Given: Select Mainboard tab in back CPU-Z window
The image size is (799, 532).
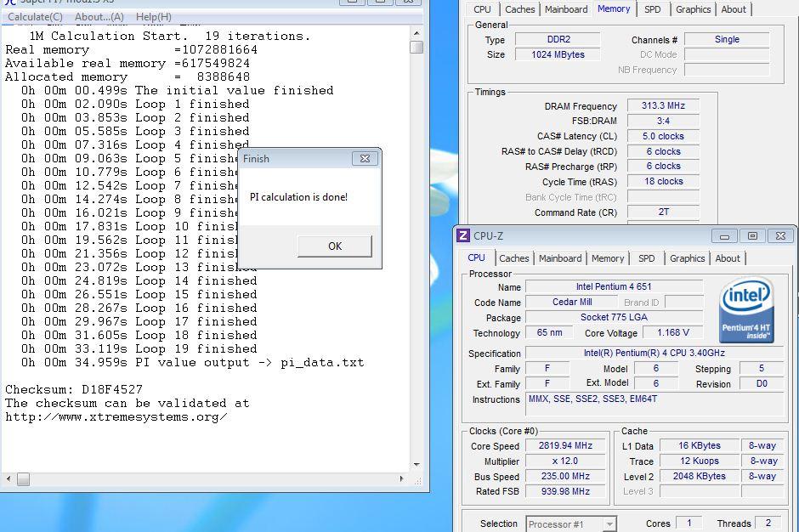Looking at the screenshot, I should [x=565, y=9].
